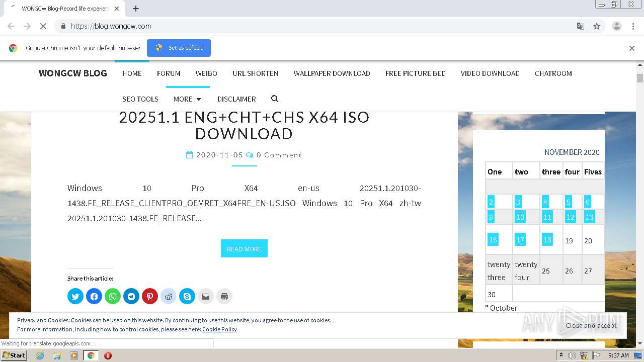The width and height of the screenshot is (644, 362).
Task: Open CHATROOM menu item
Action: (x=553, y=73)
